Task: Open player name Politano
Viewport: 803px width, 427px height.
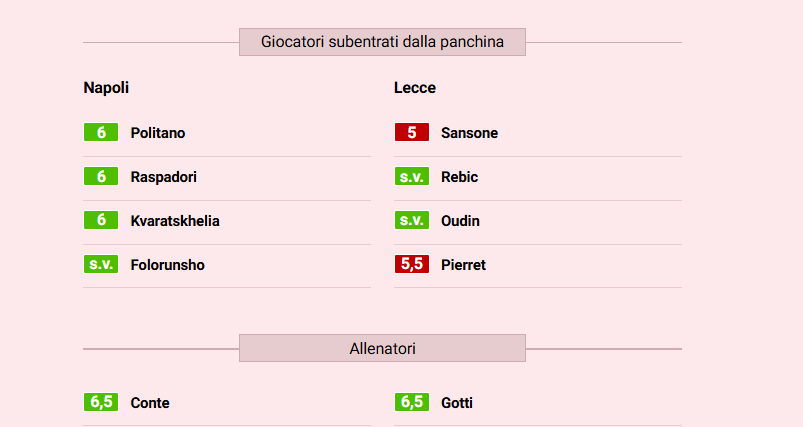Action: coord(158,133)
